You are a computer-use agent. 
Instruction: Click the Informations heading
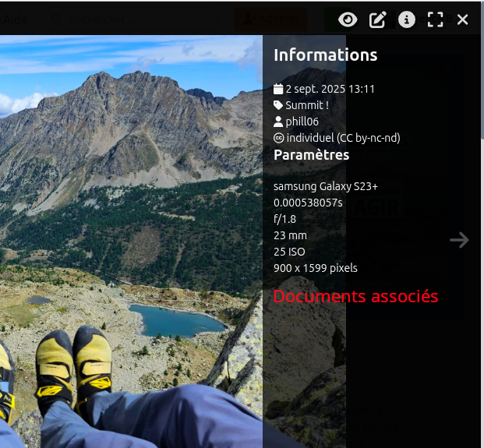point(325,55)
